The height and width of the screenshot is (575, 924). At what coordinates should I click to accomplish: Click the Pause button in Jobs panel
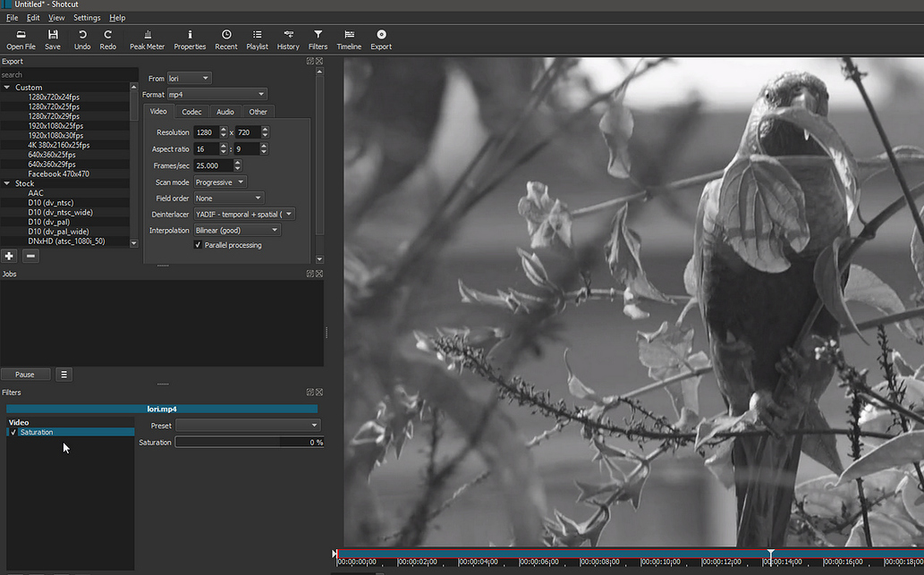pos(25,374)
